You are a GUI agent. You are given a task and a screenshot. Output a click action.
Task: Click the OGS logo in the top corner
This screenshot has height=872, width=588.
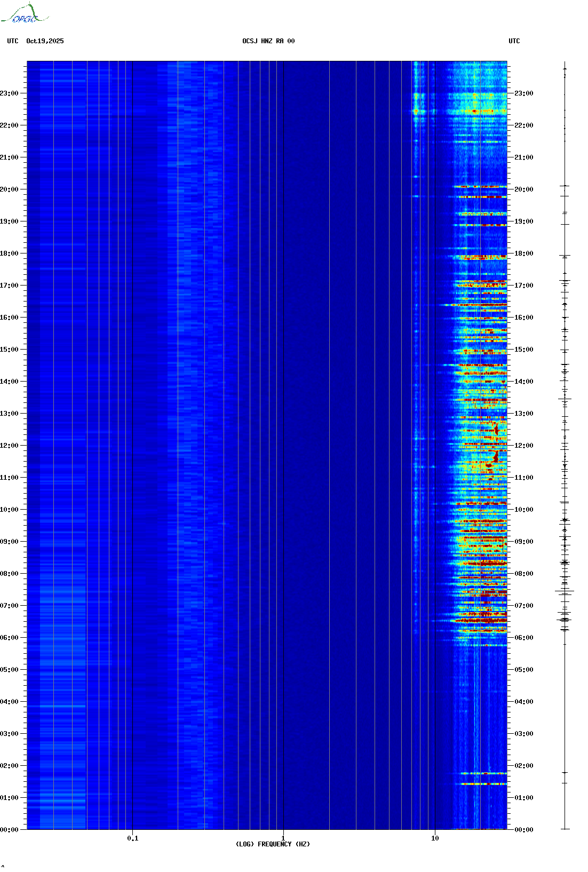click(x=24, y=14)
